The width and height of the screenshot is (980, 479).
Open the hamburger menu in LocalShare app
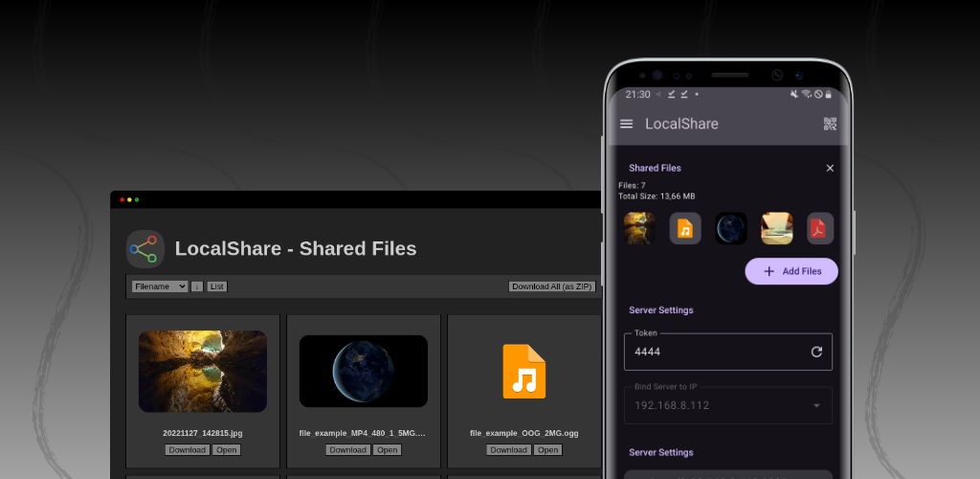point(627,124)
